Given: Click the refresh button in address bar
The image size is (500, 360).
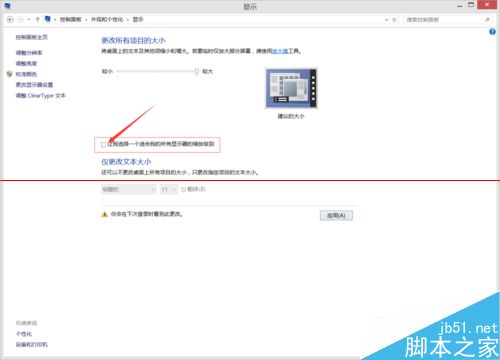Looking at the screenshot, I should 394,20.
